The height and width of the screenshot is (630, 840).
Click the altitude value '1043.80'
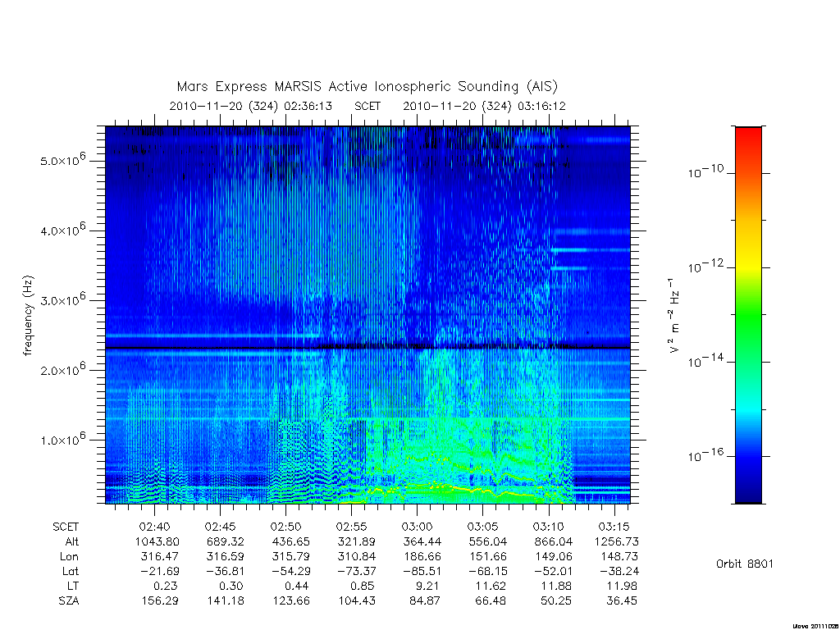(x=157, y=541)
